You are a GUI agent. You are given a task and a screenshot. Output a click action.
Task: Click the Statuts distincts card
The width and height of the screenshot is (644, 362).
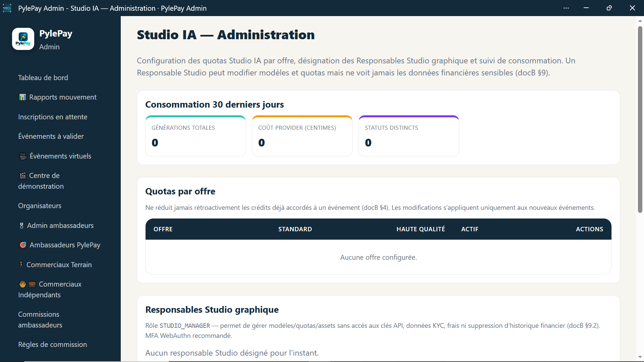(x=409, y=136)
